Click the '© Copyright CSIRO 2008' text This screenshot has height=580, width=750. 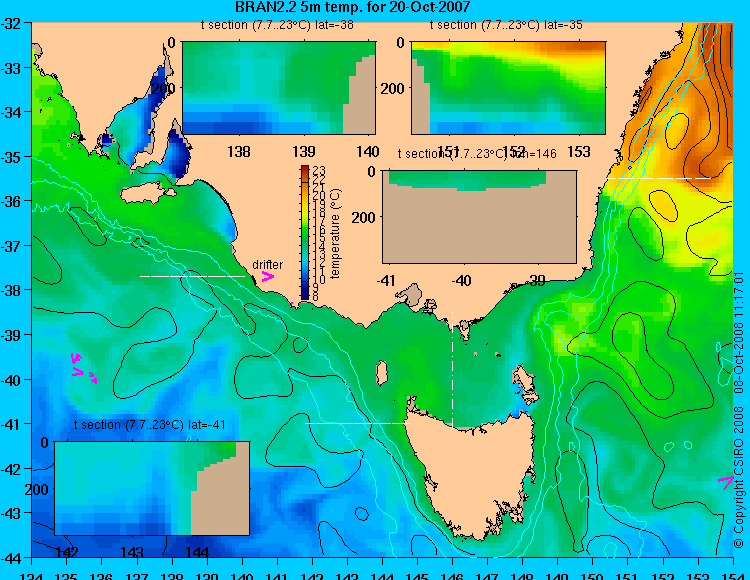pyautogui.click(x=739, y=477)
